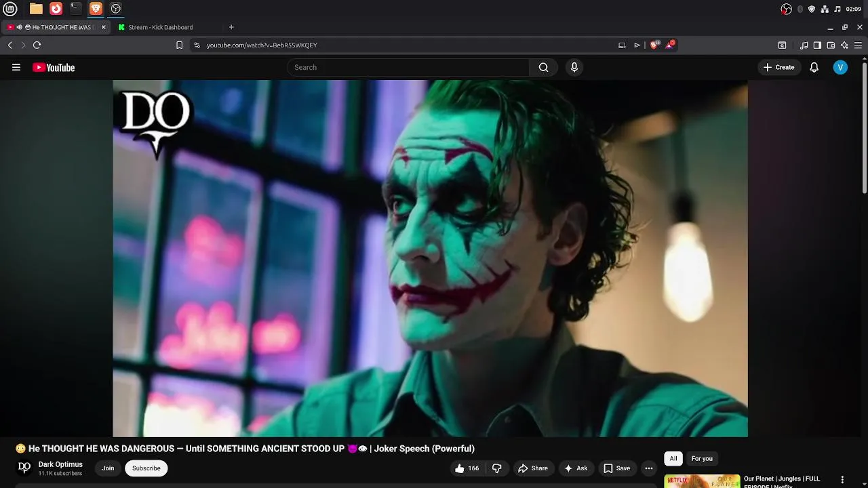
Task: Open the Dark Optimus channel avatar
Action: click(x=24, y=468)
